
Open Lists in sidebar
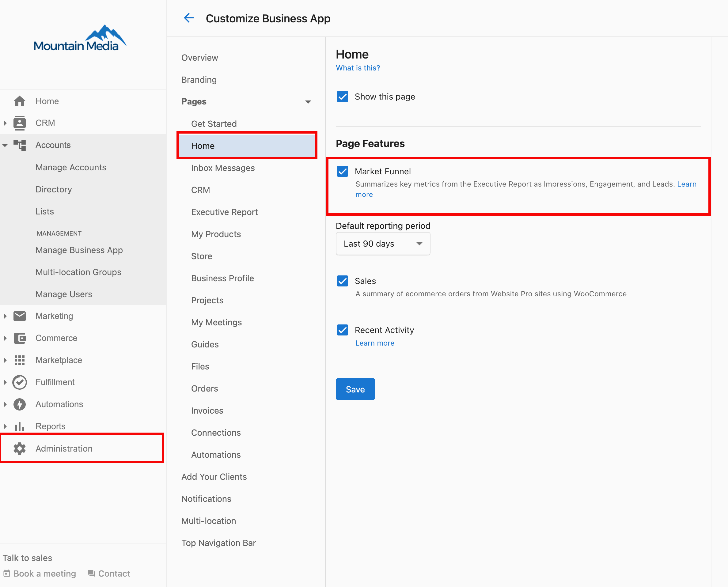[45, 211]
